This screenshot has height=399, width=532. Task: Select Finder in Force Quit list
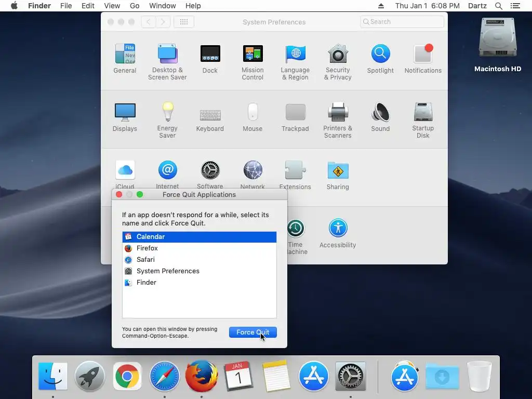click(x=199, y=283)
